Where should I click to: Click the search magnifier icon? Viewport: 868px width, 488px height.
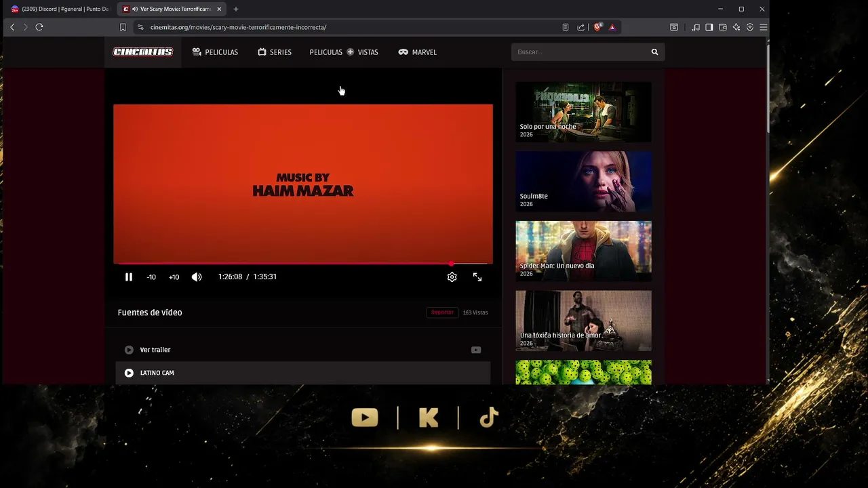click(654, 52)
